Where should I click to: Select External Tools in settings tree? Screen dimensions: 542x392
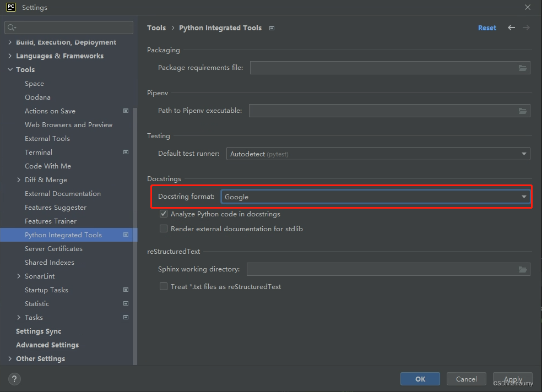(47, 139)
